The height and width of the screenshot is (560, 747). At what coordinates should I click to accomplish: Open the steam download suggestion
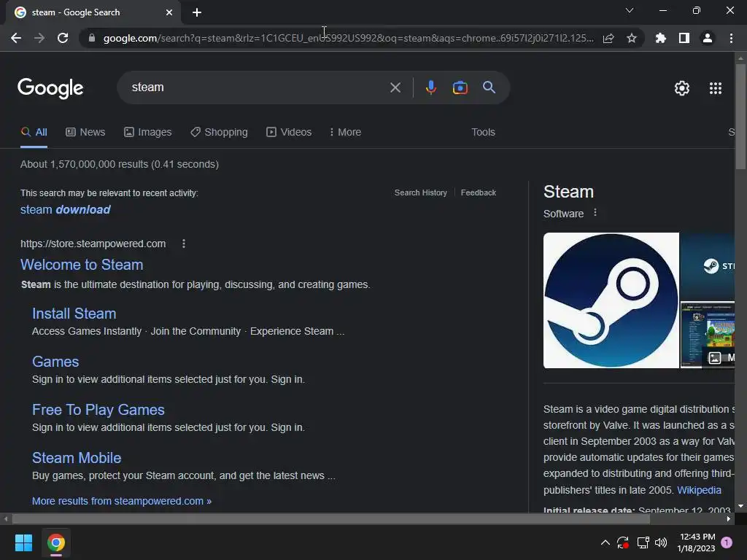pyautogui.click(x=65, y=209)
